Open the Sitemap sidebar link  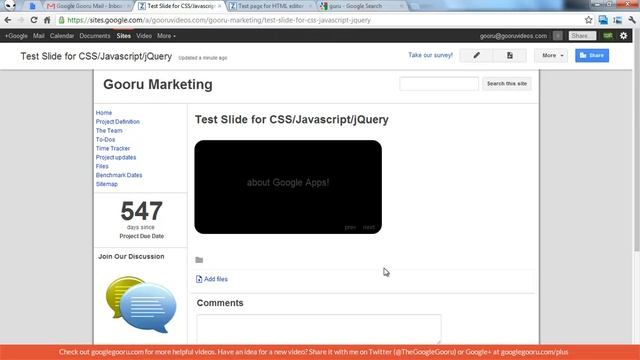[x=107, y=184]
